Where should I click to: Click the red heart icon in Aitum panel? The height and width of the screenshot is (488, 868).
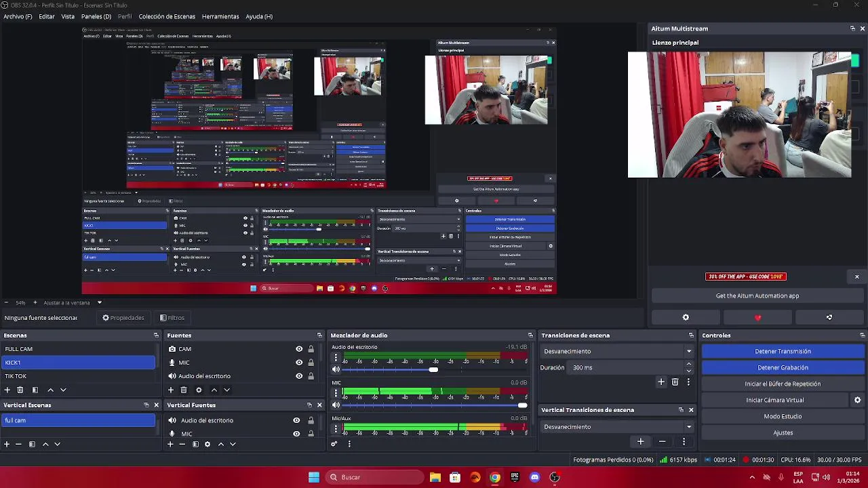click(757, 317)
